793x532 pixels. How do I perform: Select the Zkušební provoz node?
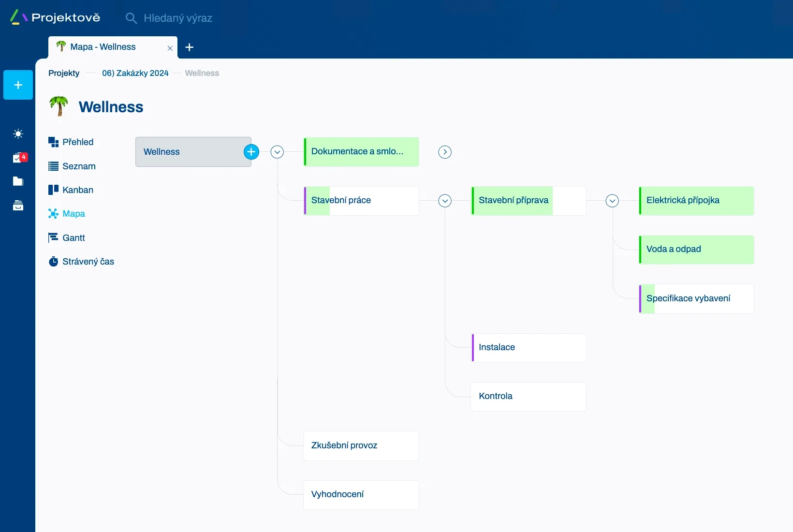pyautogui.click(x=361, y=446)
